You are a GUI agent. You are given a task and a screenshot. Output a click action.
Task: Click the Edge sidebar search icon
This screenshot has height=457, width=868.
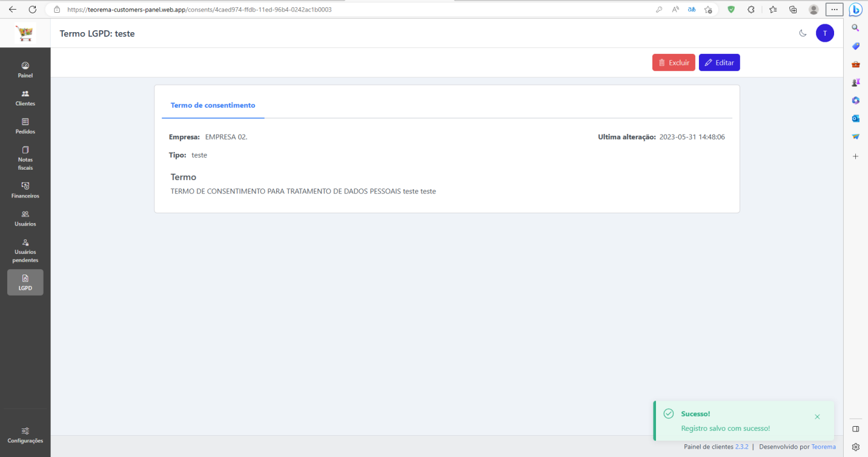tap(856, 28)
